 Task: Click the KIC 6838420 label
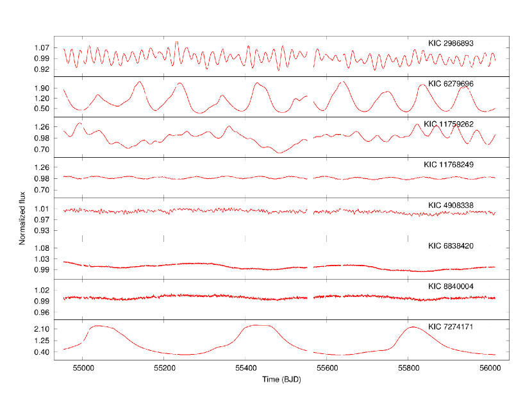tap(451, 246)
